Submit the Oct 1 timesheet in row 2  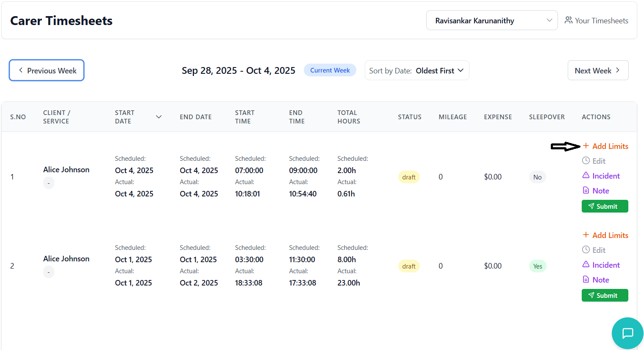pyautogui.click(x=605, y=295)
